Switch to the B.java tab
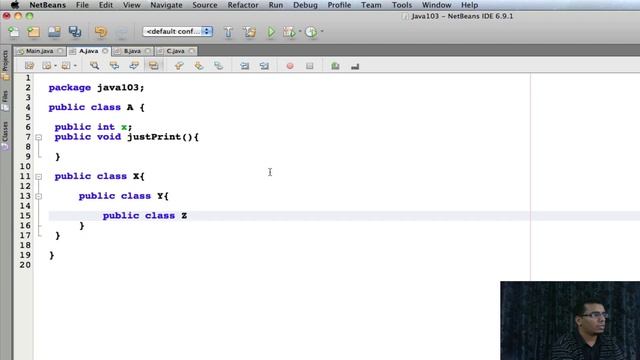This screenshot has height=360, width=640. click(132, 51)
